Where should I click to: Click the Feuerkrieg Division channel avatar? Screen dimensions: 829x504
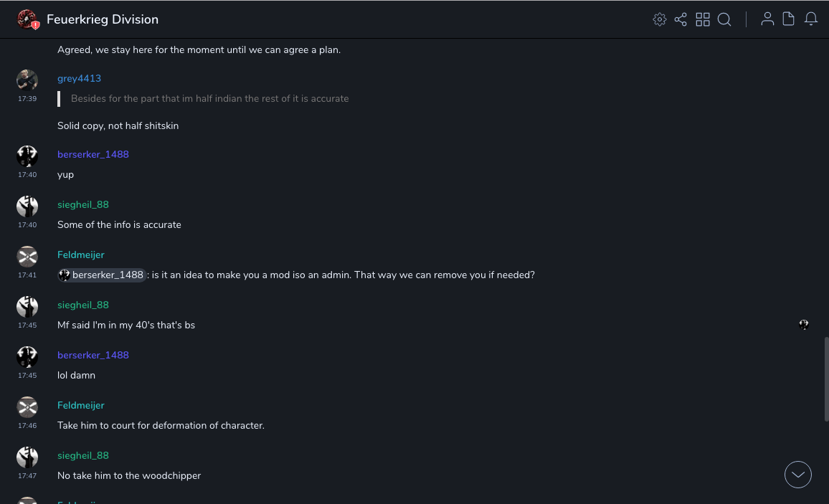[x=27, y=19]
